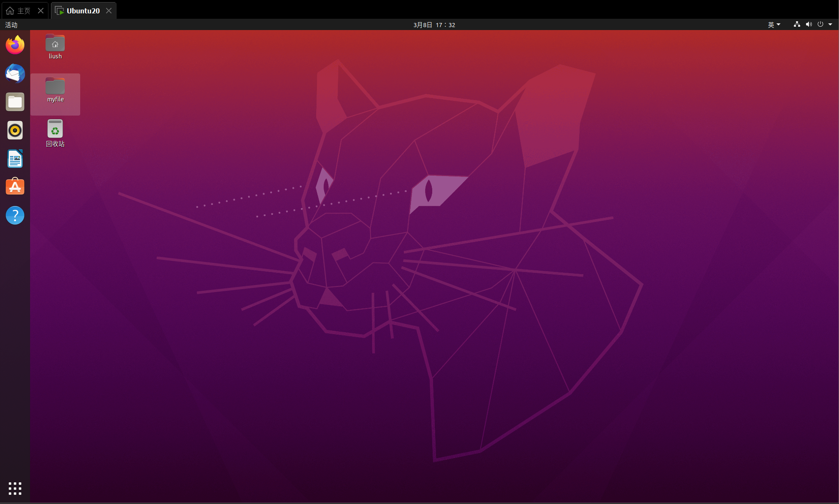Click the VM icon on Ubuntu20 tab
Image resolution: width=839 pixels, height=504 pixels.
click(x=59, y=10)
